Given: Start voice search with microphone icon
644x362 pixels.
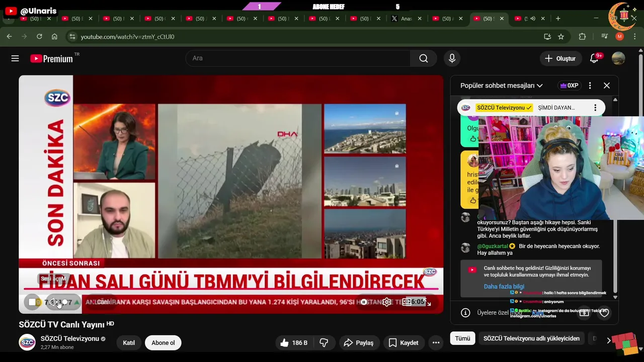Looking at the screenshot, I should (x=452, y=58).
